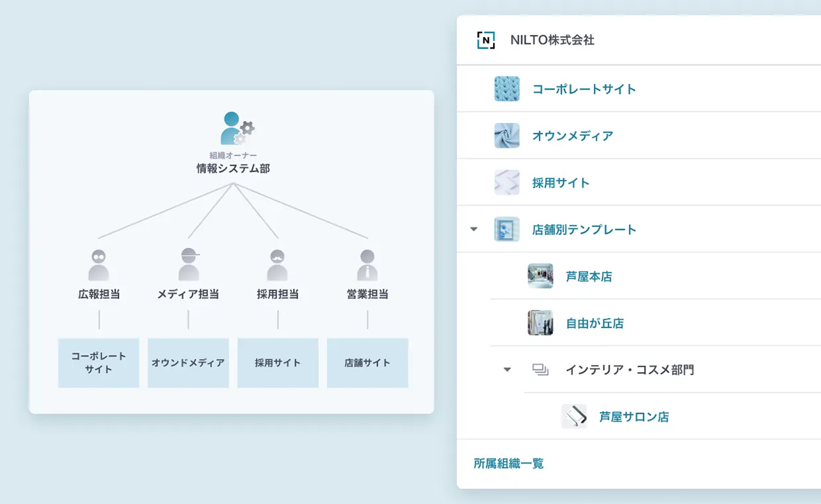
Task: Click the 営業担当 label
Action: (367, 294)
